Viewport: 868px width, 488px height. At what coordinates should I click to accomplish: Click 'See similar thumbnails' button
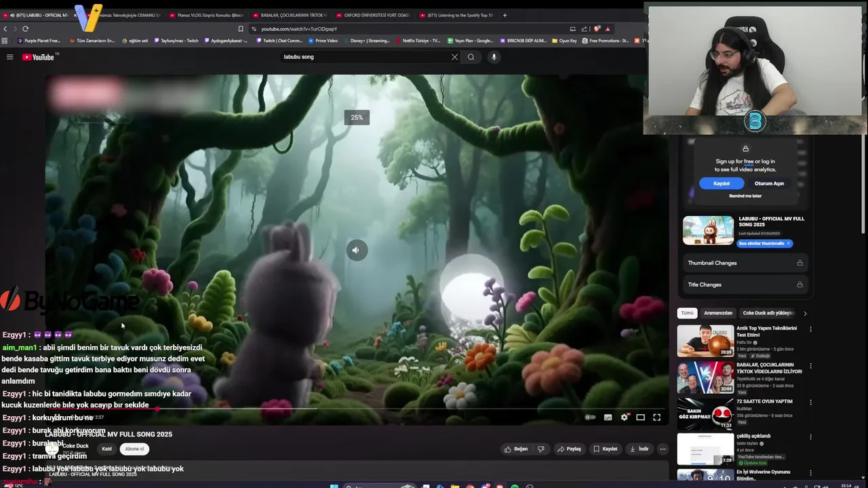pyautogui.click(x=764, y=243)
